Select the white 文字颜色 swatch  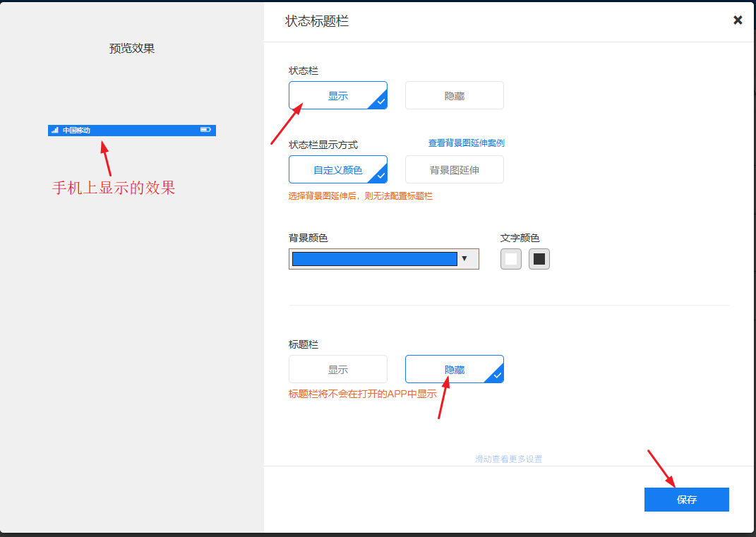point(511,259)
